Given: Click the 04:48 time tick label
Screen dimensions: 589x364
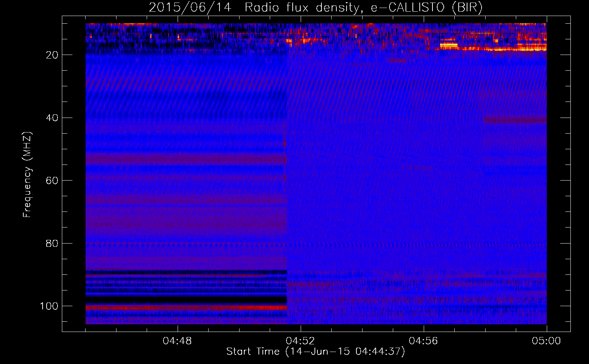Looking at the screenshot, I should [x=177, y=341].
